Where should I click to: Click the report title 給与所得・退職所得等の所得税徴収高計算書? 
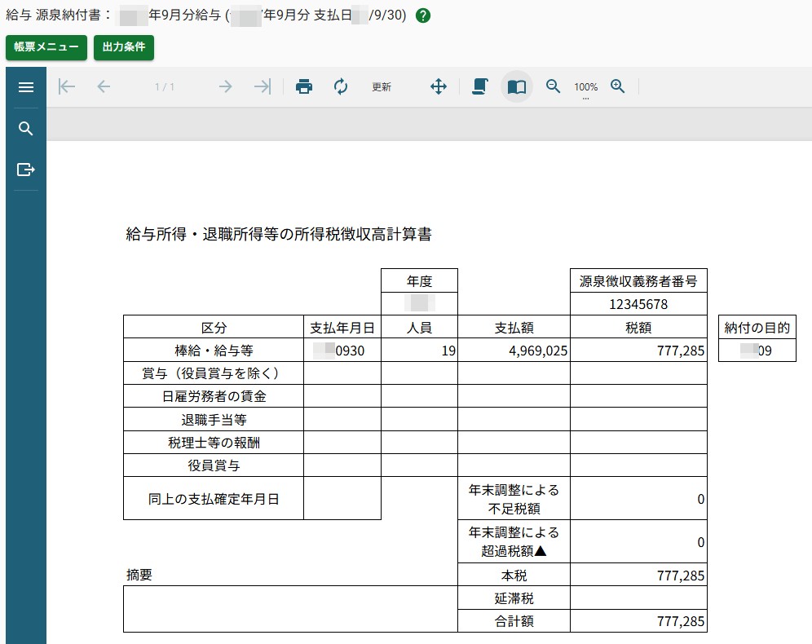pyautogui.click(x=279, y=234)
